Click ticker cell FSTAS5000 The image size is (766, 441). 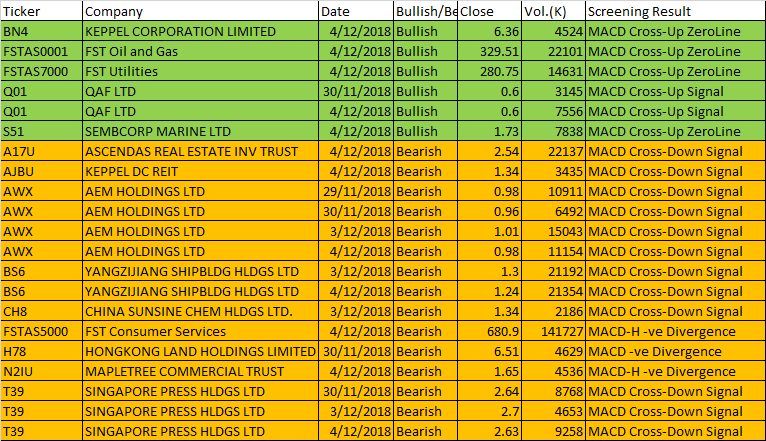[42, 332]
